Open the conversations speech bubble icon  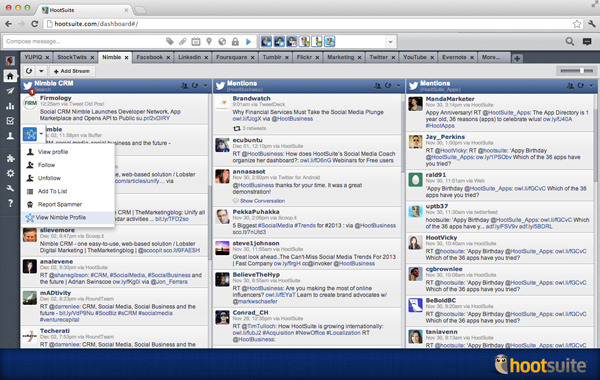[x=587, y=41]
